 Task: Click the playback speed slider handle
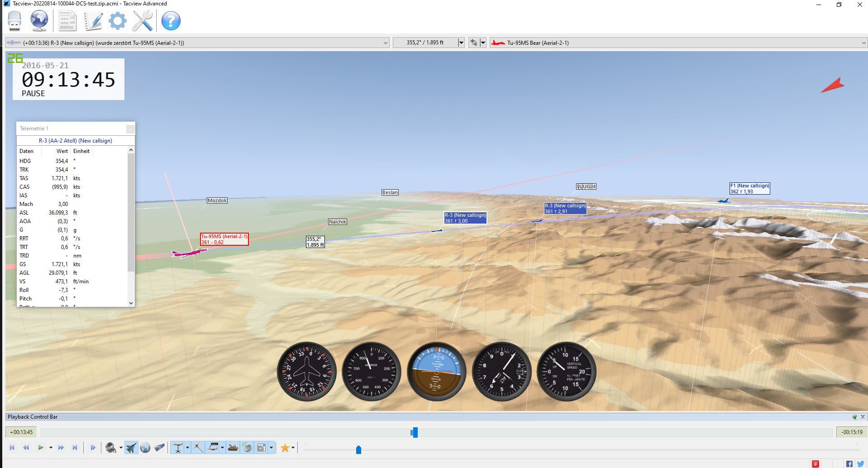(358, 449)
